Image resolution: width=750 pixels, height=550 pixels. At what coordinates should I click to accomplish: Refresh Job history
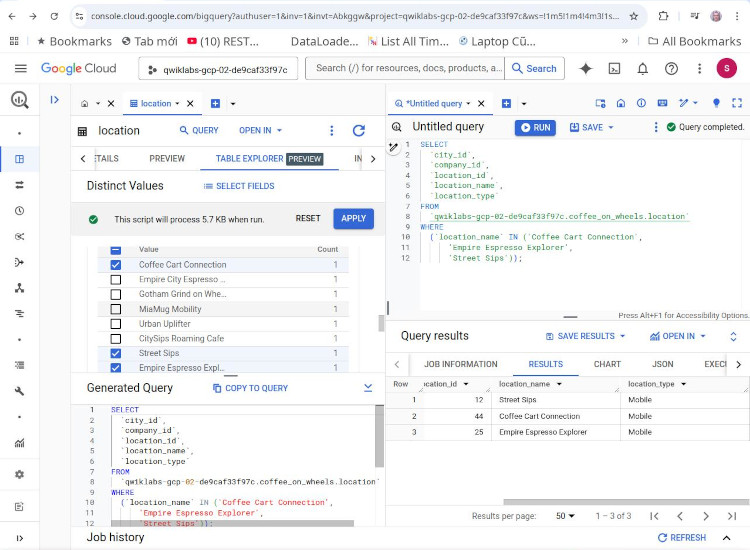click(x=682, y=538)
